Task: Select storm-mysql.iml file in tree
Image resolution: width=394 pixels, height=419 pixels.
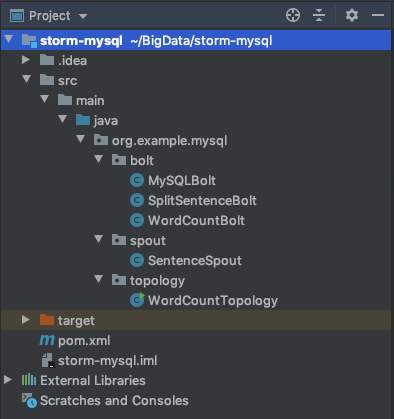Action: pos(107,361)
